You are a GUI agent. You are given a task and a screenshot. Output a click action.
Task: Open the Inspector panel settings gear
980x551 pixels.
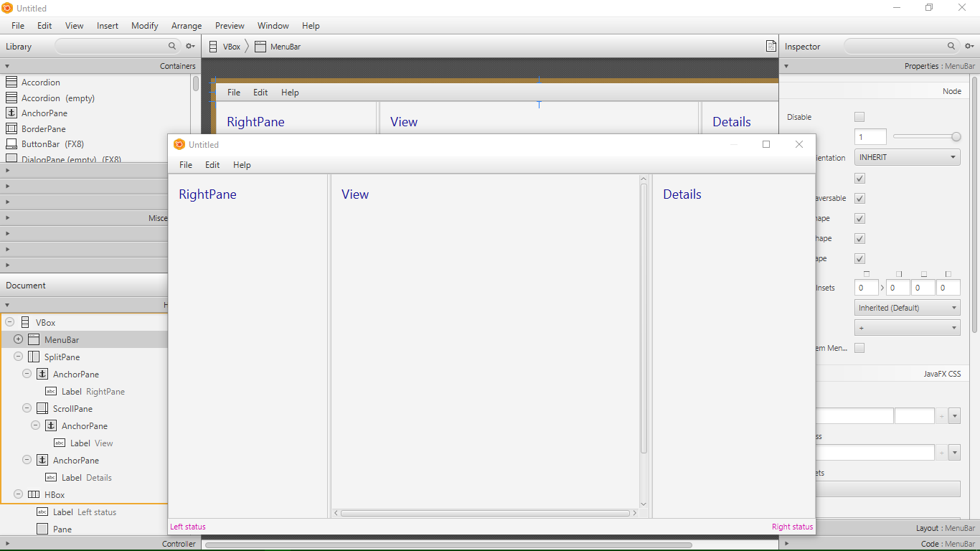(969, 45)
